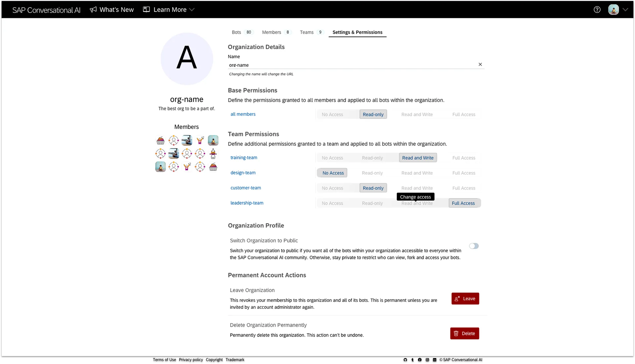Image resolution: width=635 pixels, height=364 pixels.
Task: Open Copyright footer link
Action: (x=214, y=360)
